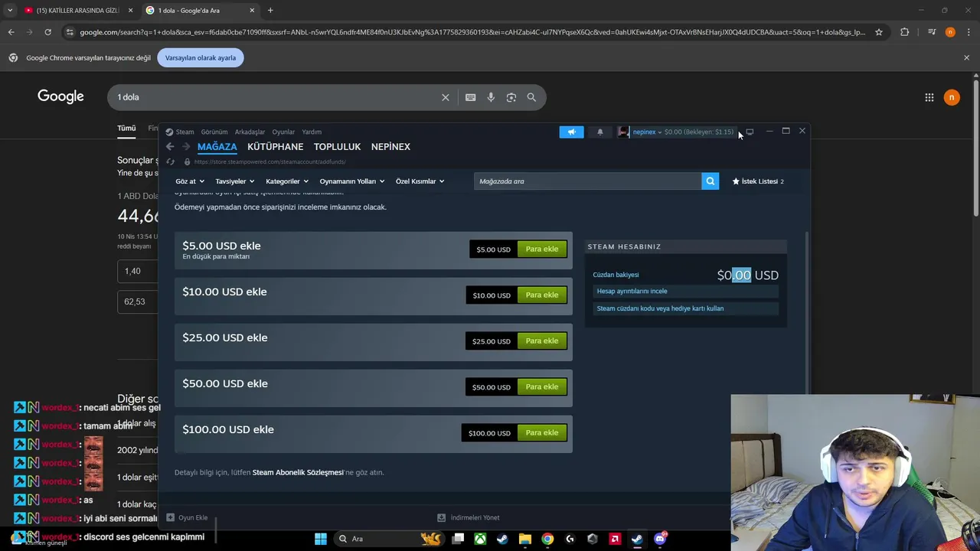
Task: Add $100.00 USD with Para ekle
Action: coord(542,432)
